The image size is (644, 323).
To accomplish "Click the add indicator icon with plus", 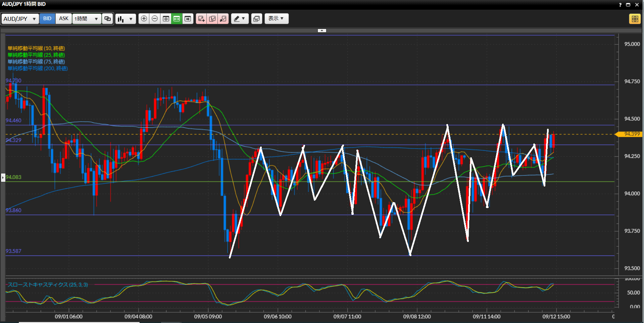I will tap(201, 19).
